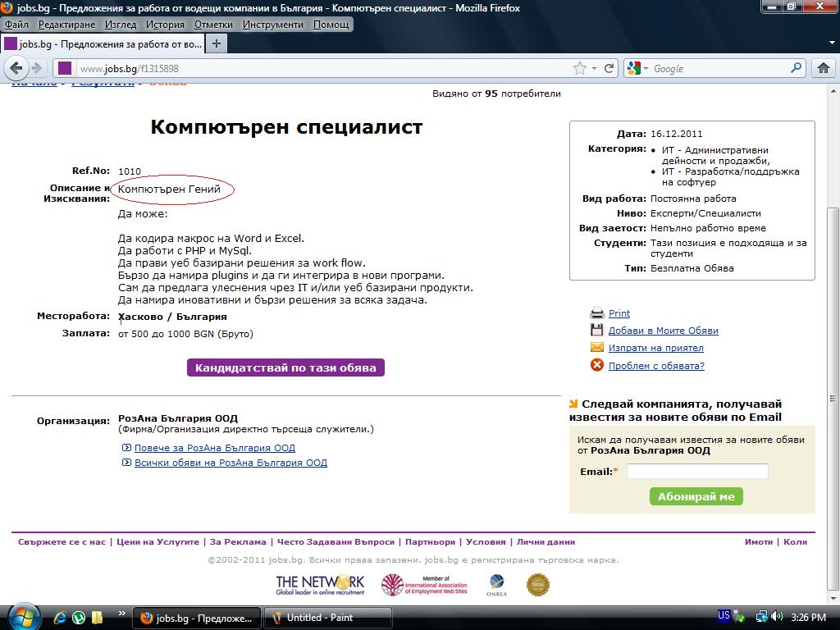Click arrow icon beside Всички обяви на РозАна

point(126,463)
